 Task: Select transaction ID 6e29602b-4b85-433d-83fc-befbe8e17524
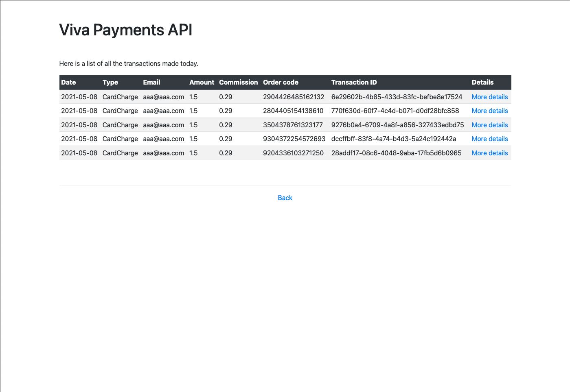(397, 97)
